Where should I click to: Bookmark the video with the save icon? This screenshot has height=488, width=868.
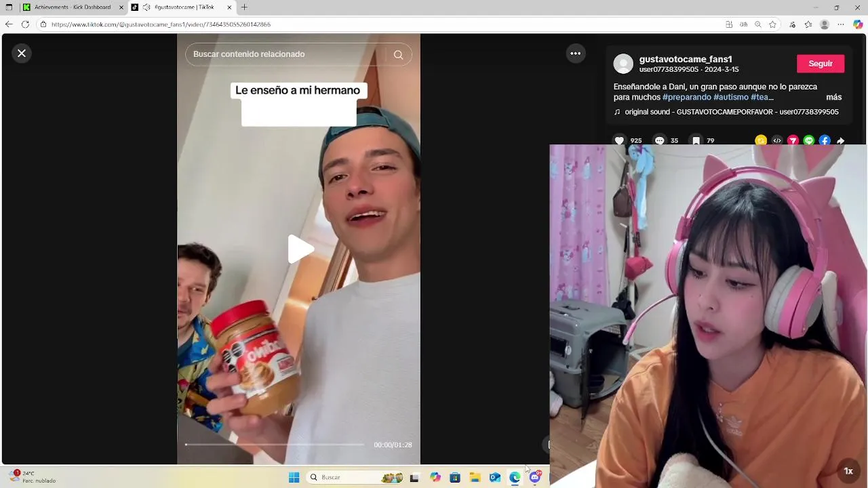pos(696,140)
